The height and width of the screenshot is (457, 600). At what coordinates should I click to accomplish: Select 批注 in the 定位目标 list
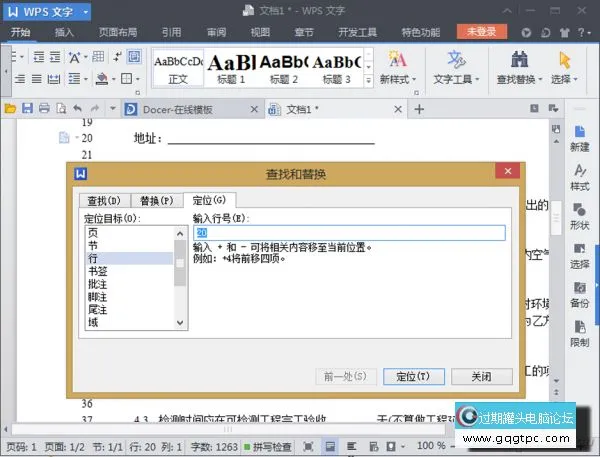pos(129,284)
